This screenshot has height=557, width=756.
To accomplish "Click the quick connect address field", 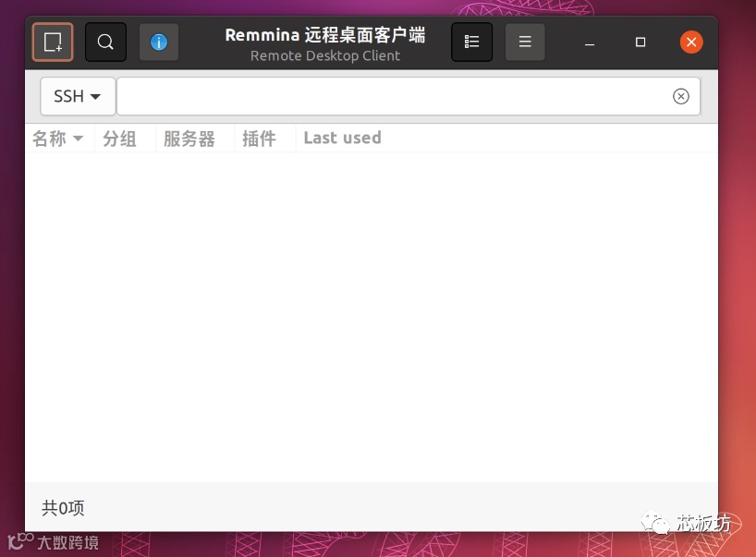I will 408,96.
